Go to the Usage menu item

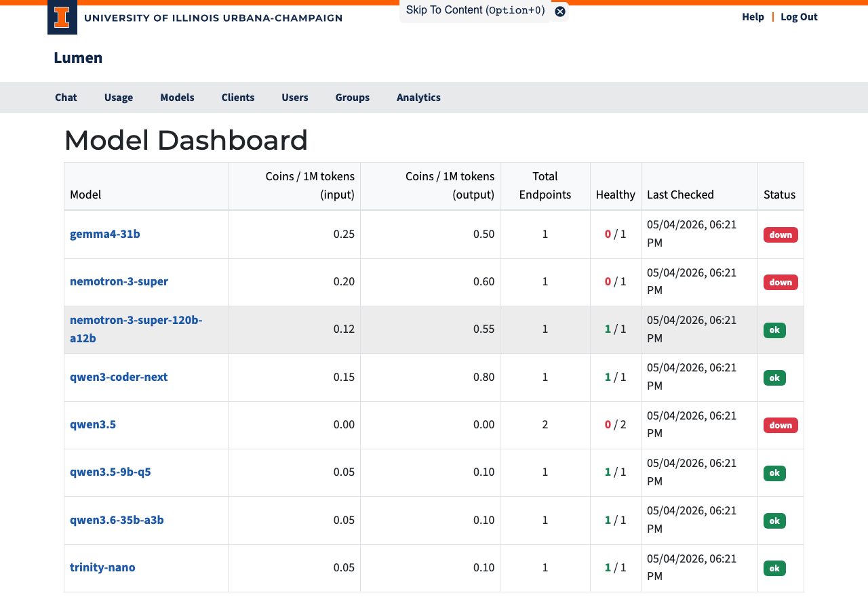(x=119, y=98)
